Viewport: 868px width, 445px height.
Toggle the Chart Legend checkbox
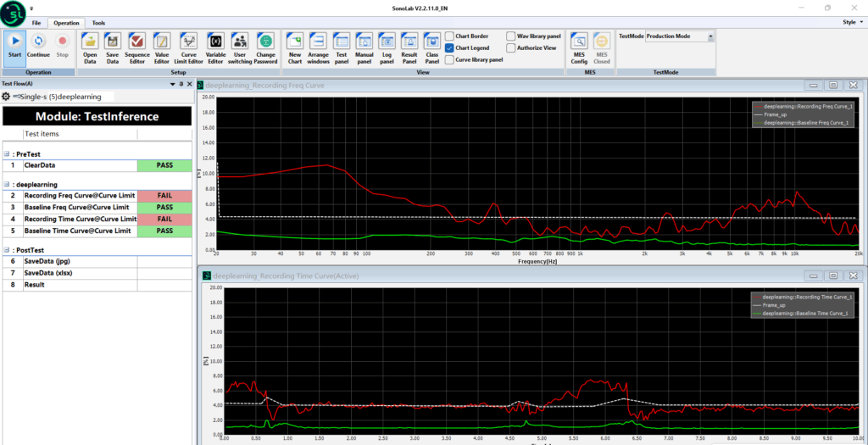click(x=449, y=48)
